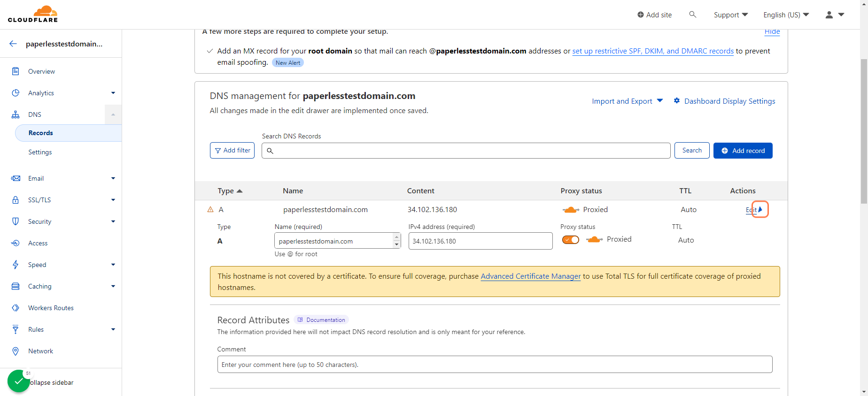Click the Workers Routes icon

[x=15, y=308]
